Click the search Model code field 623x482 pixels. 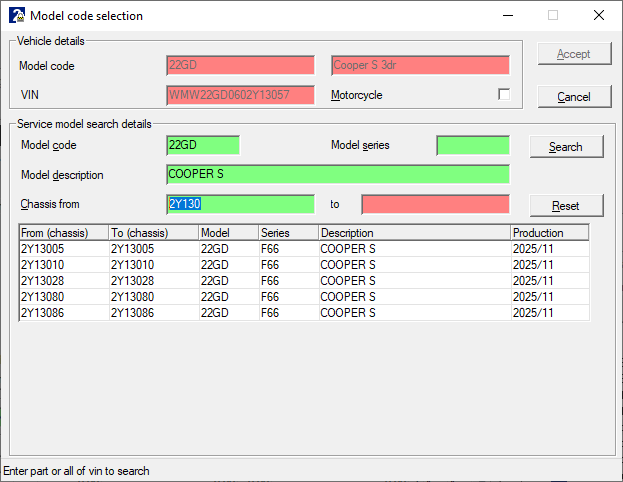(203, 146)
